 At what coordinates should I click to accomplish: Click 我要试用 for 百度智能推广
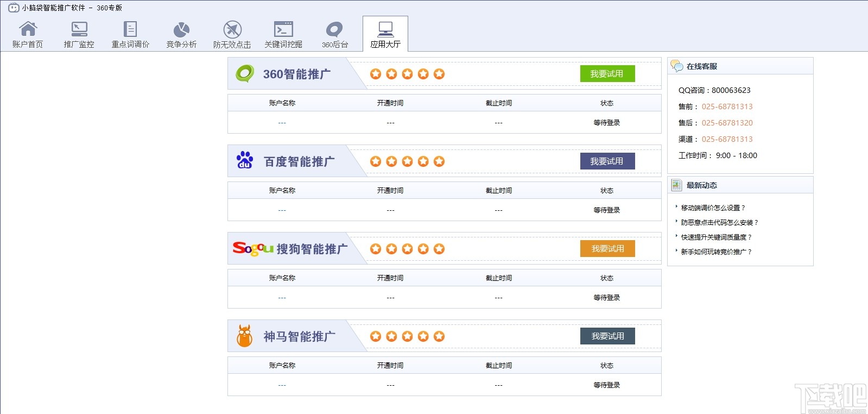click(607, 161)
